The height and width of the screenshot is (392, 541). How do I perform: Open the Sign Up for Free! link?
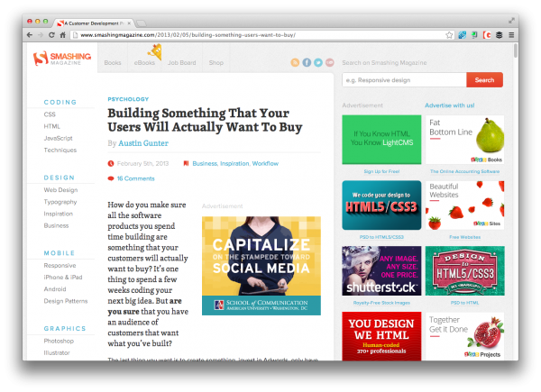click(381, 171)
